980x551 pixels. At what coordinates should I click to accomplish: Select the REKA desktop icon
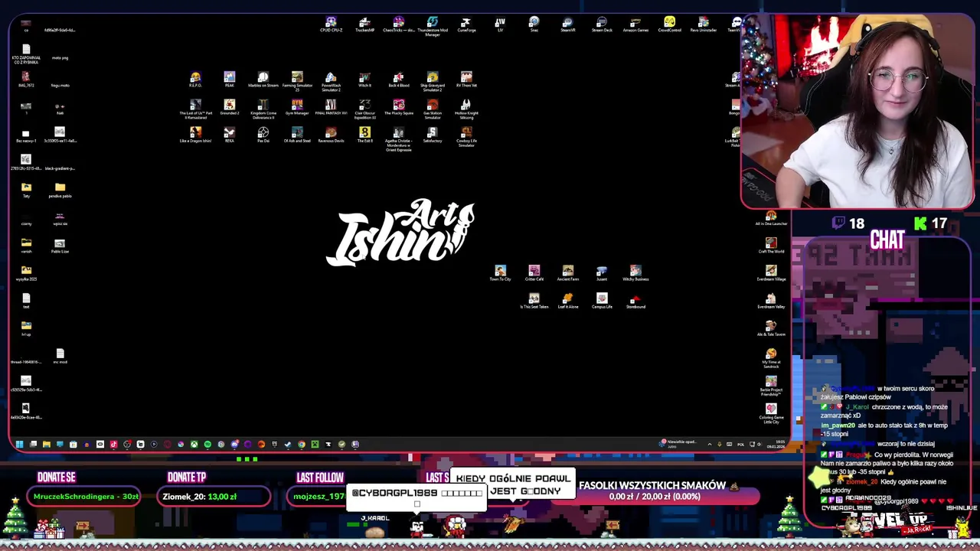pos(229,135)
